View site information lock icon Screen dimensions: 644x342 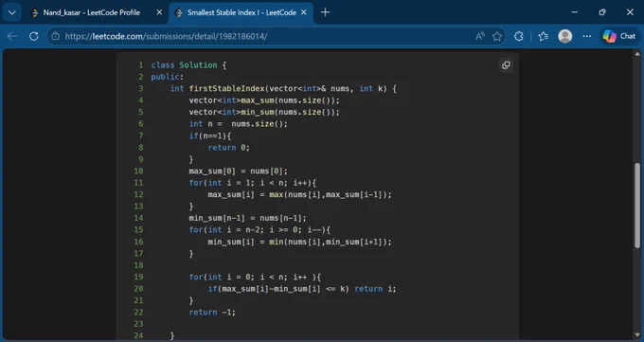click(56, 36)
